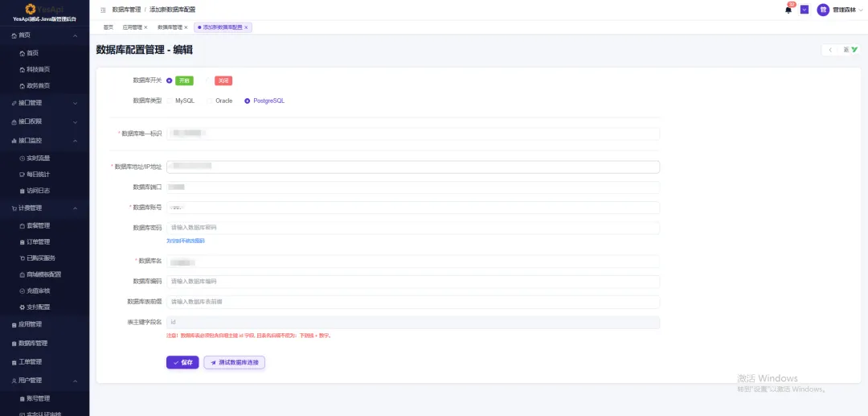Click the 保存 save button
Screen dimensions: 868x416
(182, 362)
